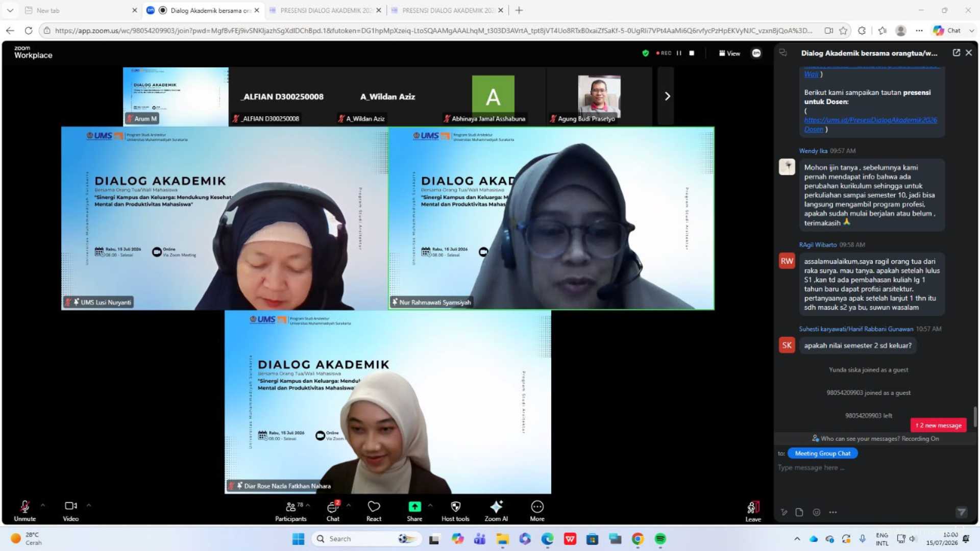The width and height of the screenshot is (980, 551).
Task: Show next participants with the gallery arrow
Action: pyautogui.click(x=667, y=96)
